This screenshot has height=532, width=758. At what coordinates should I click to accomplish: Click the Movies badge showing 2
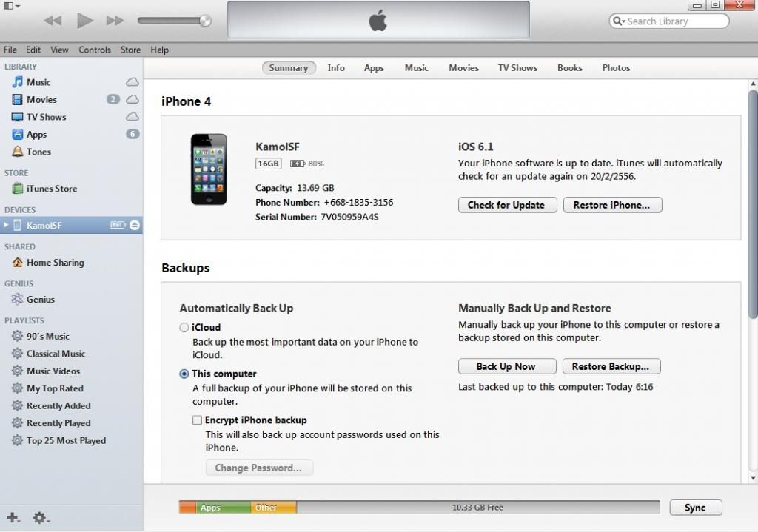click(x=113, y=100)
